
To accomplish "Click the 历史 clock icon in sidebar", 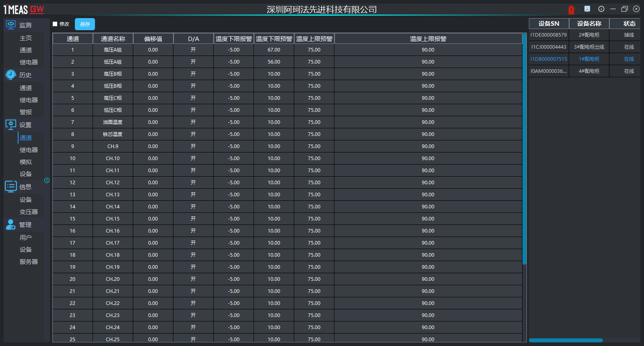I will pos(11,75).
